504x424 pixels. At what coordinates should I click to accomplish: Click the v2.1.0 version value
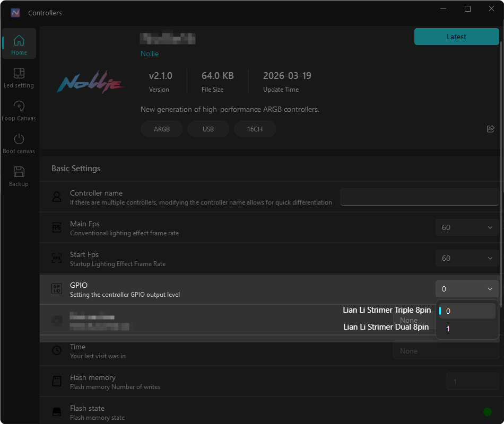pos(161,76)
